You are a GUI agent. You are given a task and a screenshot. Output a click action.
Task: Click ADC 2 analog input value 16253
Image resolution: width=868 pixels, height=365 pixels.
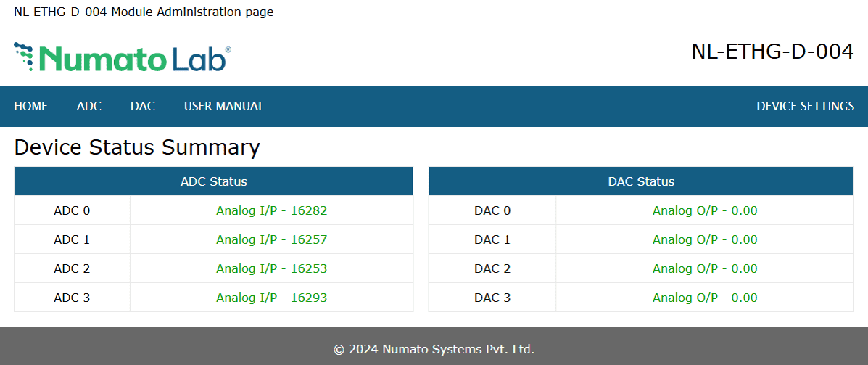pyautogui.click(x=272, y=268)
